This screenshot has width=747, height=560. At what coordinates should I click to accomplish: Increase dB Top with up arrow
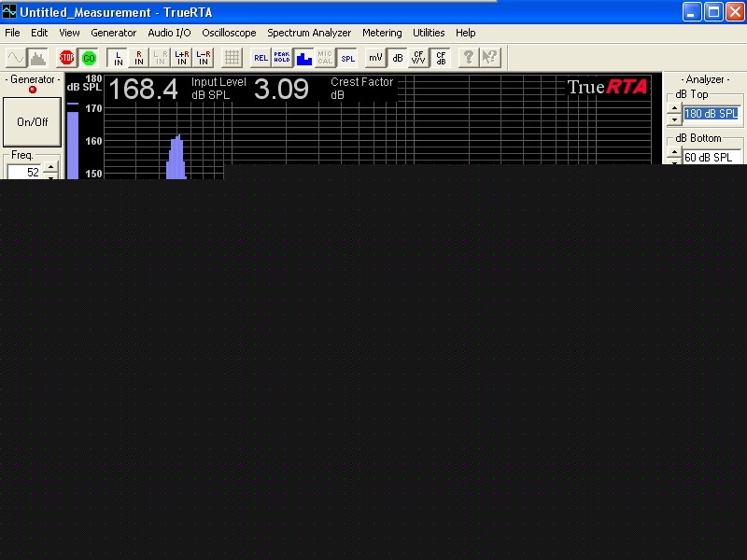coord(674,108)
